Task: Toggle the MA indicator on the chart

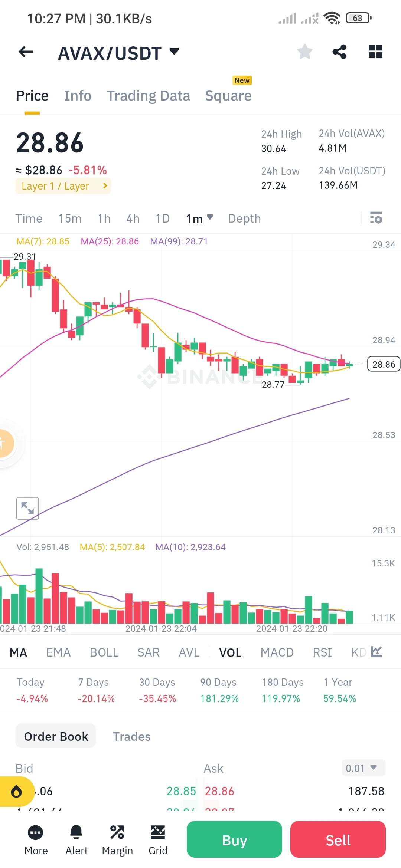Action: (18, 652)
